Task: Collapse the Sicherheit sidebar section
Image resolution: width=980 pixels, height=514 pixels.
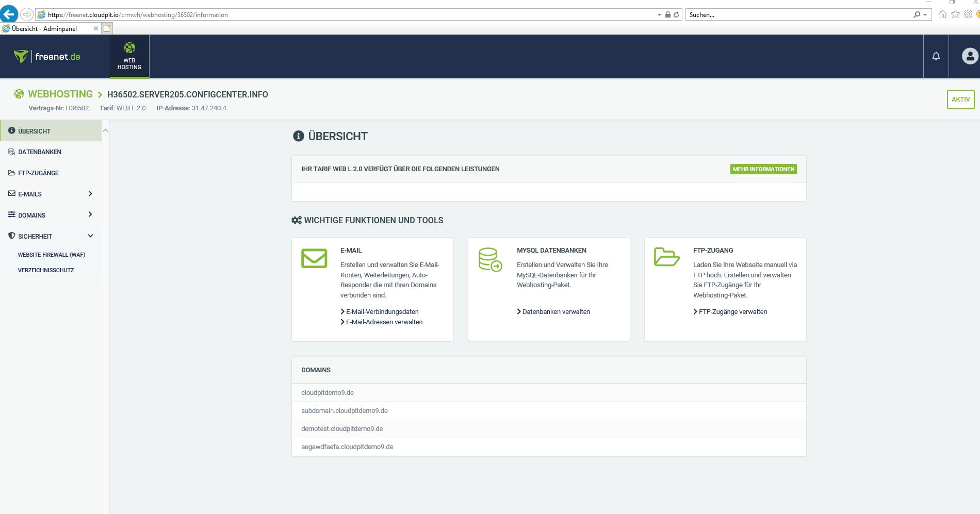Action: coord(90,236)
